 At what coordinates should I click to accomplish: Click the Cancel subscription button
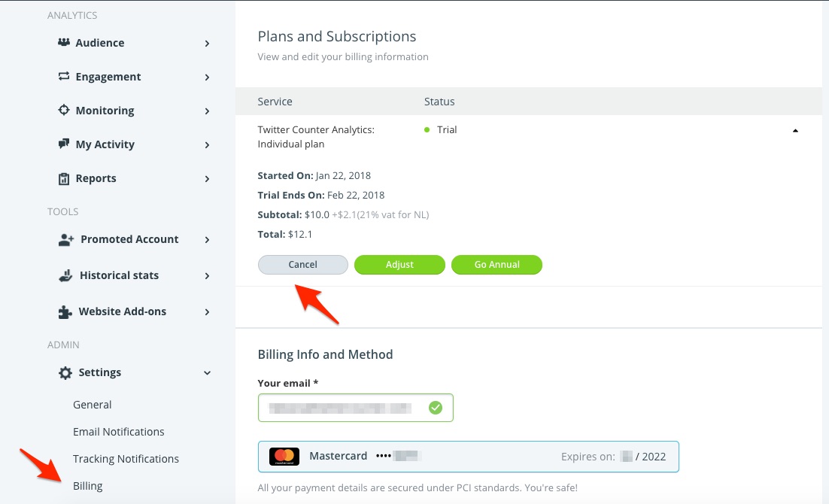pos(303,265)
